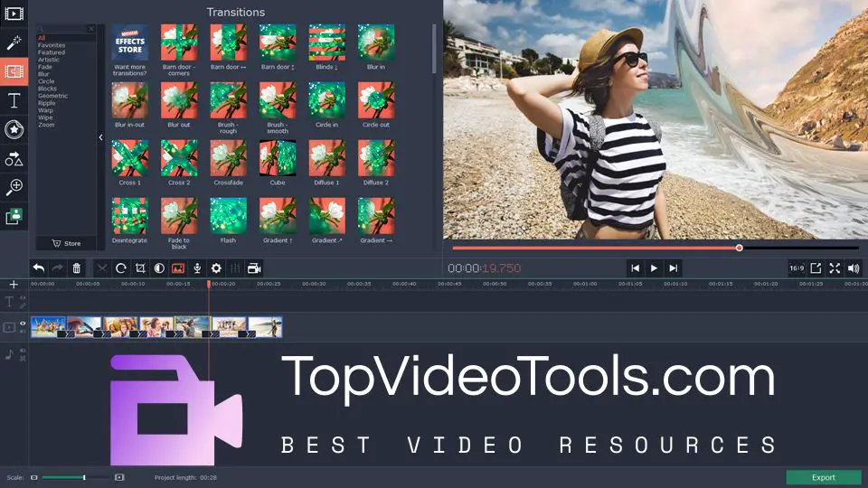Toggle video track visibility eye
The image size is (868, 488).
(23, 324)
